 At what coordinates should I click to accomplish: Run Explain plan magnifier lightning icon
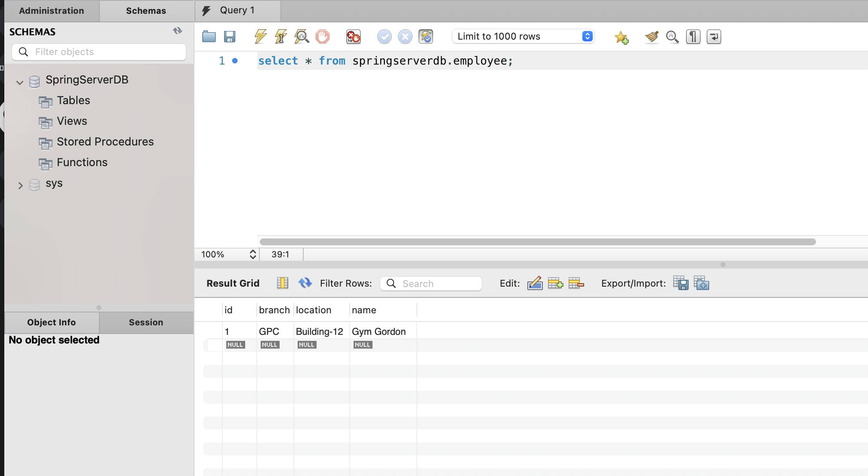point(302,37)
